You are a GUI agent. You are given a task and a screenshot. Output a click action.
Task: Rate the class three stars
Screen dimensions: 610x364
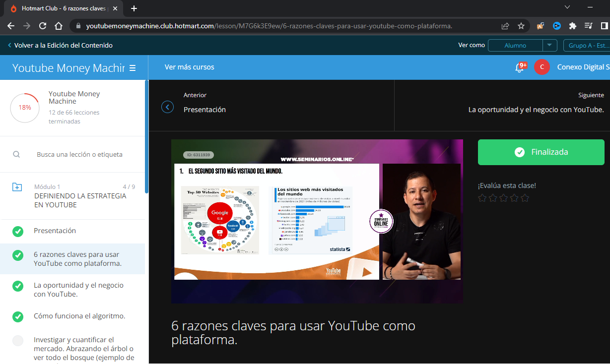point(503,198)
